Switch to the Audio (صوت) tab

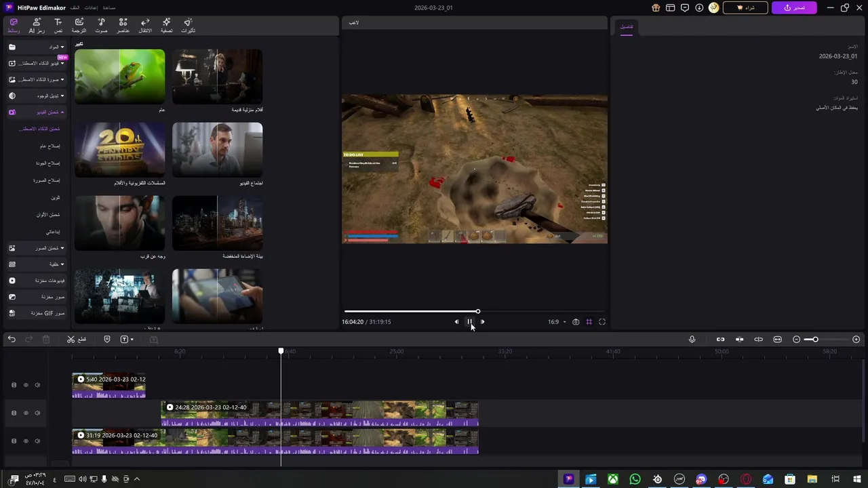point(101,26)
